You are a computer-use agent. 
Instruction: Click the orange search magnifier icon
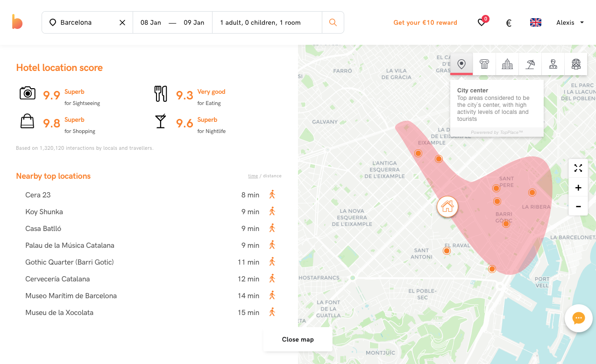333,22
